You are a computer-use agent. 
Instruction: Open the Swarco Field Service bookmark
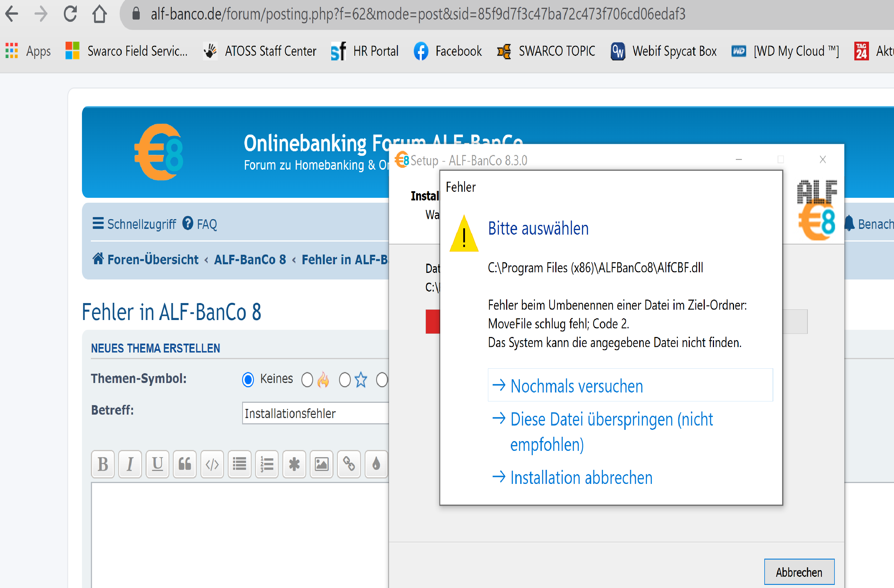[x=127, y=51]
